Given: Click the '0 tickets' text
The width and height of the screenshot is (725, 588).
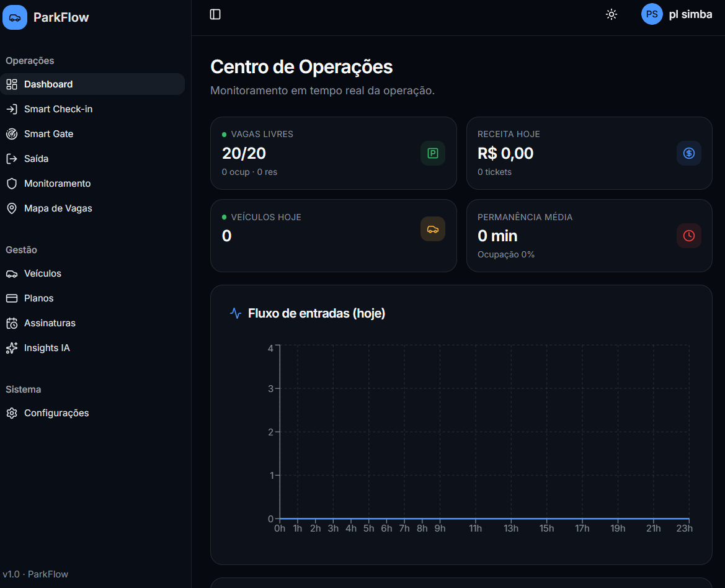Looking at the screenshot, I should point(495,172).
